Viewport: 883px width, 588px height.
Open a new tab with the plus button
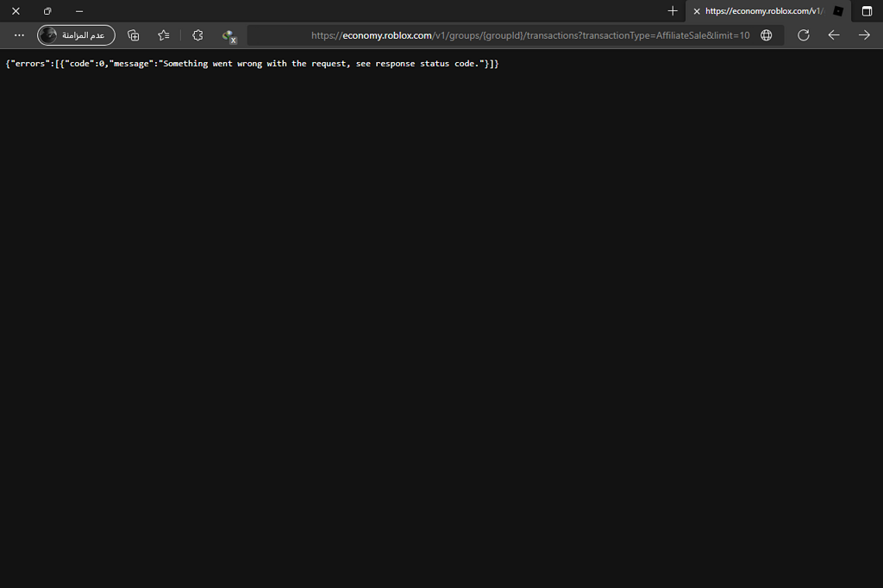click(x=673, y=11)
